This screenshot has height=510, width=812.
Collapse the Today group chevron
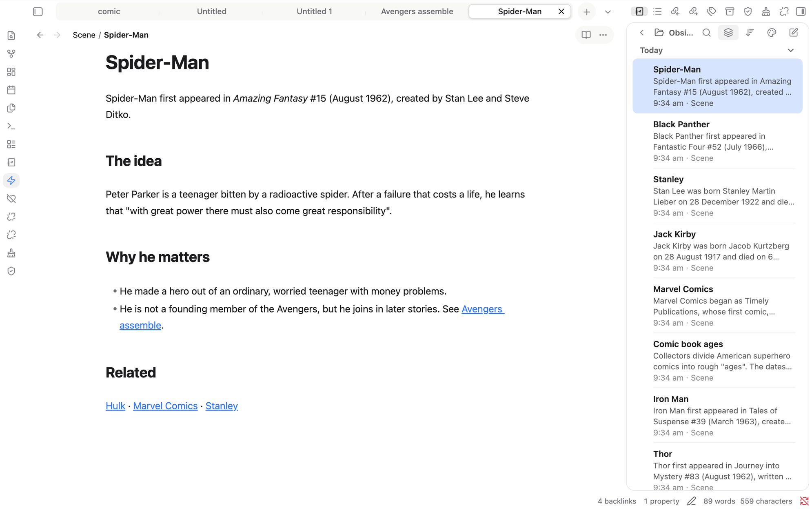pos(791,50)
